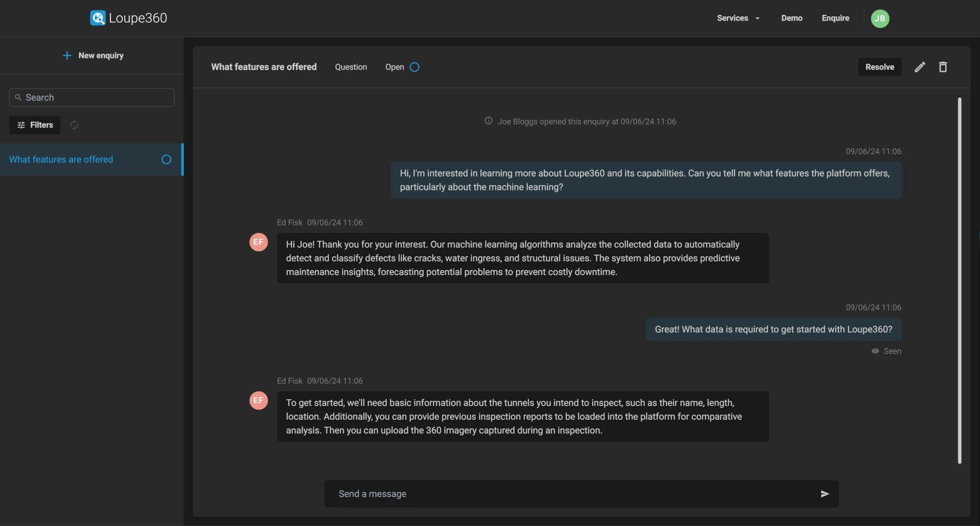This screenshot has height=526, width=980.
Task: Click 'Great! What data is required' message
Action: coord(773,329)
